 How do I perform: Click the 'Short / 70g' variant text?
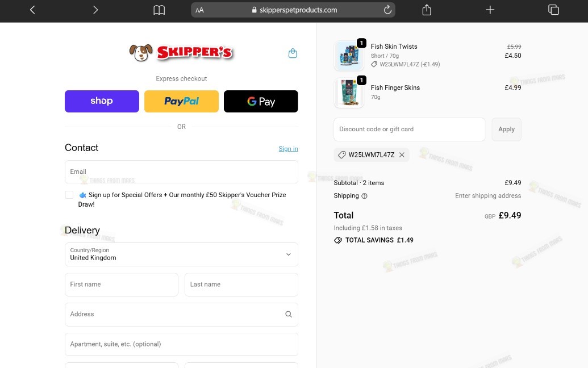click(x=385, y=56)
